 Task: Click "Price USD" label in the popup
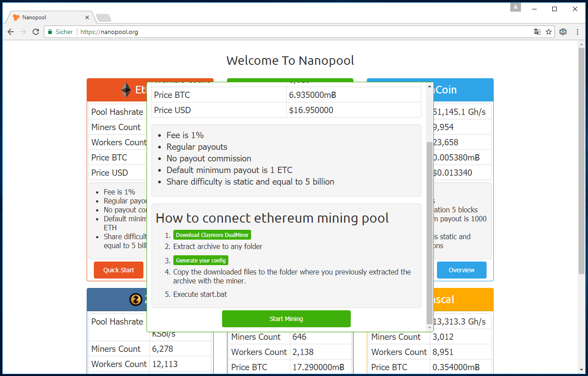click(x=172, y=110)
